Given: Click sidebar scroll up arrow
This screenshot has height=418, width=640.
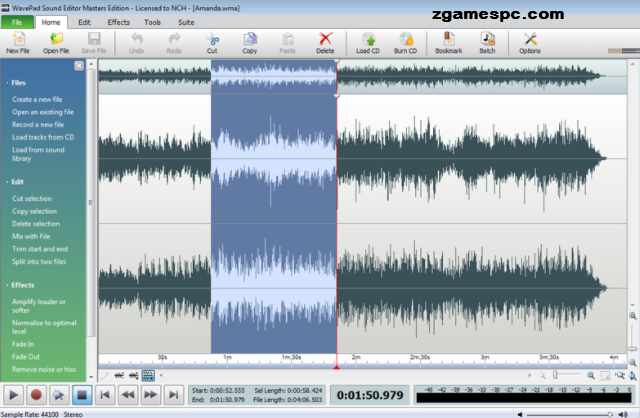Looking at the screenshot, I should [91, 64].
